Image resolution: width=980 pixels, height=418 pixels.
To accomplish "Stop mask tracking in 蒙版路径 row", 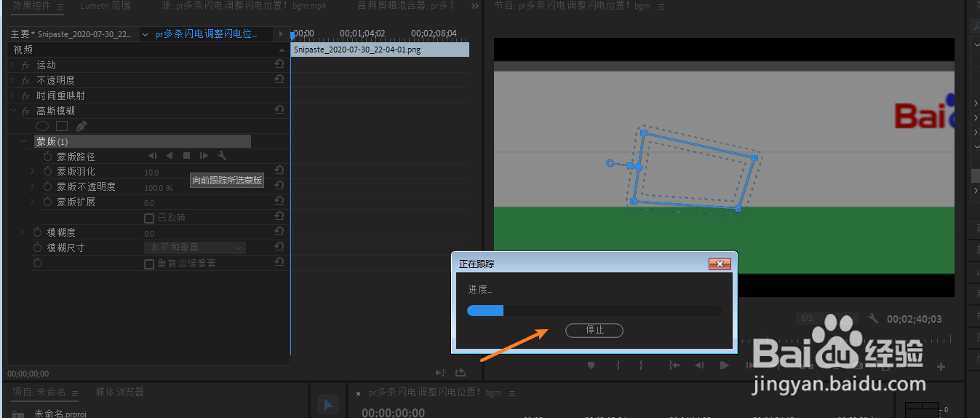I will (x=186, y=156).
